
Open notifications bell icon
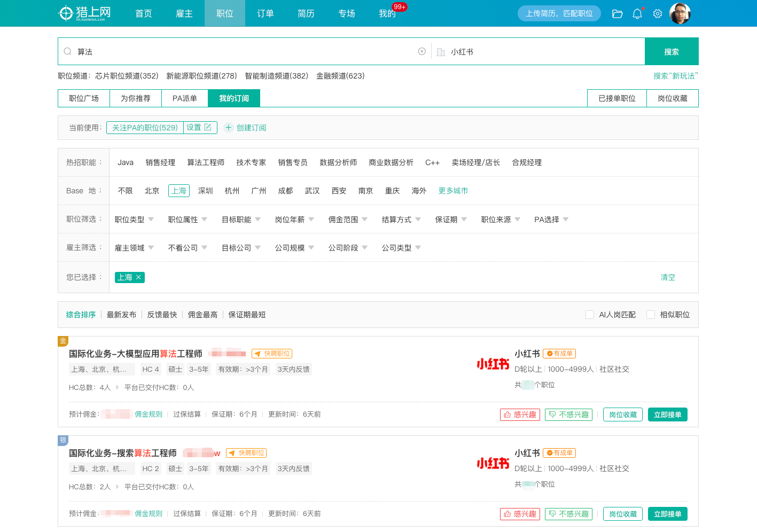pyautogui.click(x=637, y=14)
